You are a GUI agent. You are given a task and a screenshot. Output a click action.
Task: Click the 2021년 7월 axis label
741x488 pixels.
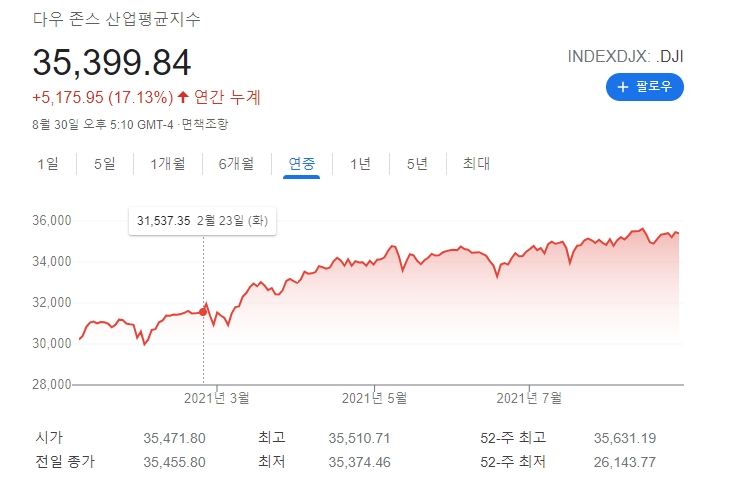pyautogui.click(x=530, y=398)
